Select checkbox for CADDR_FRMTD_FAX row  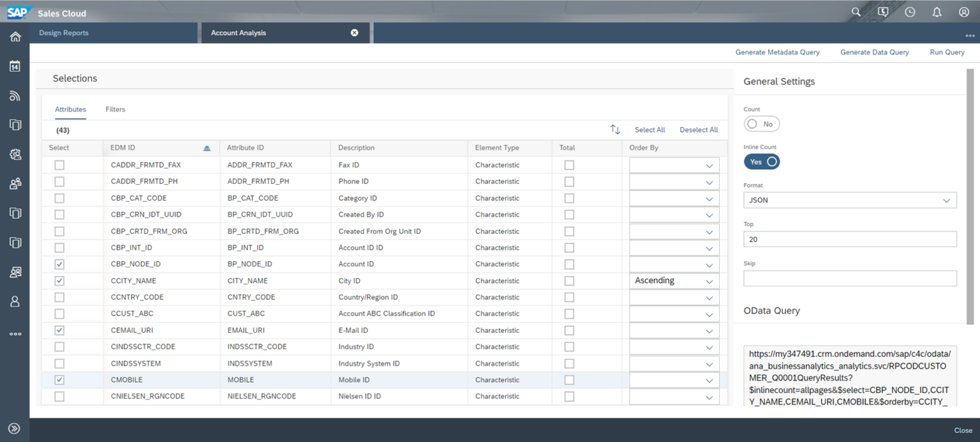pyautogui.click(x=59, y=165)
